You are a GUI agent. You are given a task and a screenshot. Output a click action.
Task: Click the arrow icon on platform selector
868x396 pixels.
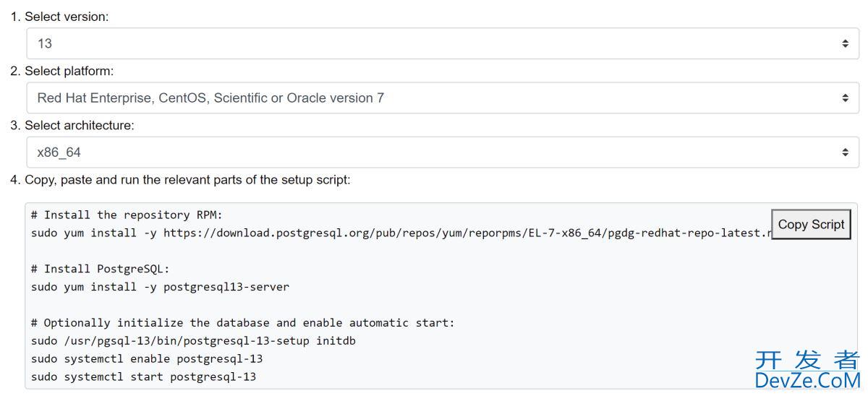(845, 98)
